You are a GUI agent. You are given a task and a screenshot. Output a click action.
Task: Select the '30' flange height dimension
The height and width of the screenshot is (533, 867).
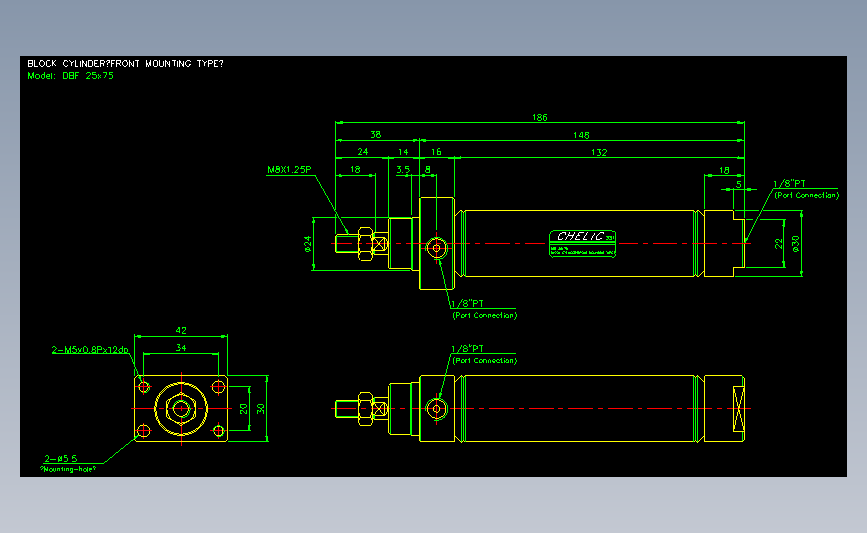click(260, 409)
